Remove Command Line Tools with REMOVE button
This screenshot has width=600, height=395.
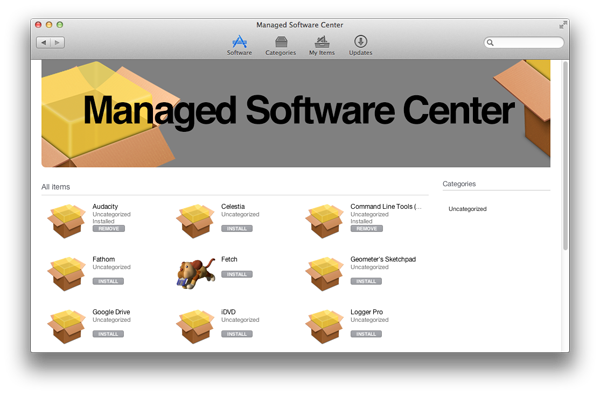click(367, 229)
